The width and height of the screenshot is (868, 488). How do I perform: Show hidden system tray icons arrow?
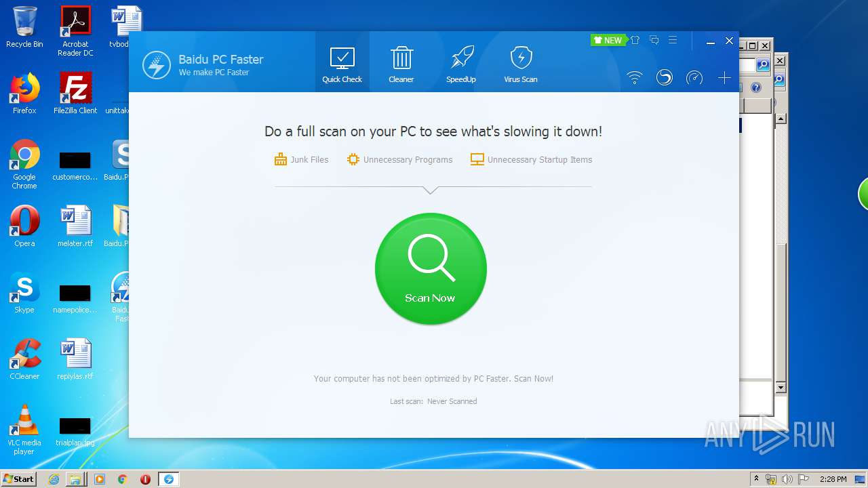click(756, 479)
